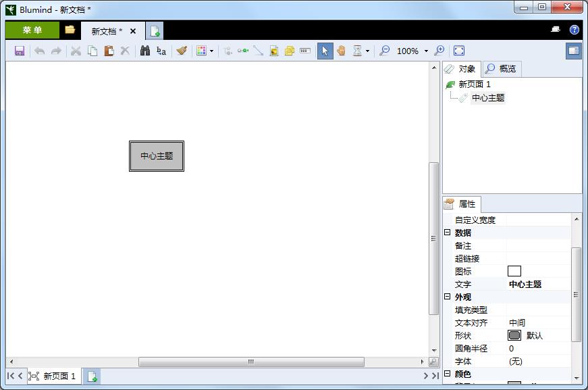Select the Find binoculars icon
Viewport: 588px width, 390px height.
145,51
